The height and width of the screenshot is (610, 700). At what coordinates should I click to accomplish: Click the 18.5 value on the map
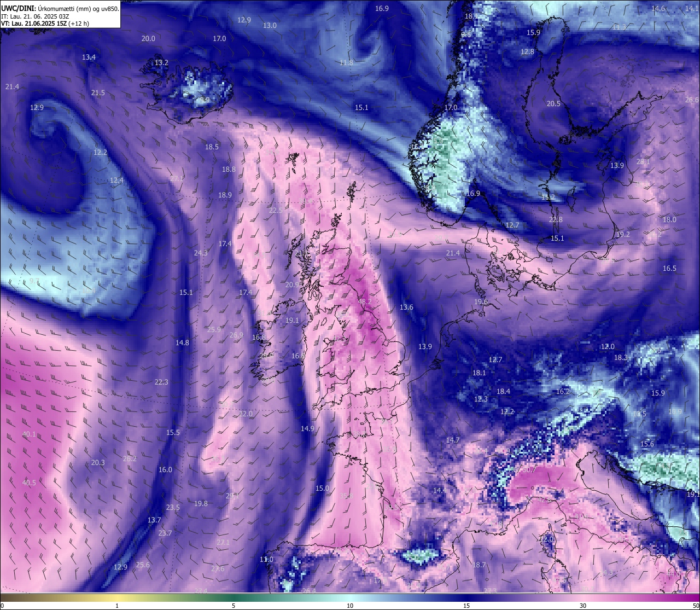(x=212, y=147)
